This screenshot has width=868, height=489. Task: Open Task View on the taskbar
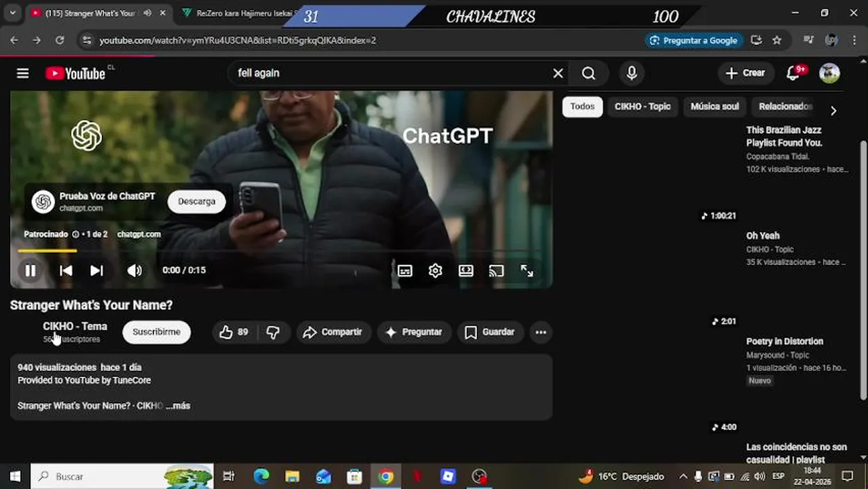tap(229, 477)
